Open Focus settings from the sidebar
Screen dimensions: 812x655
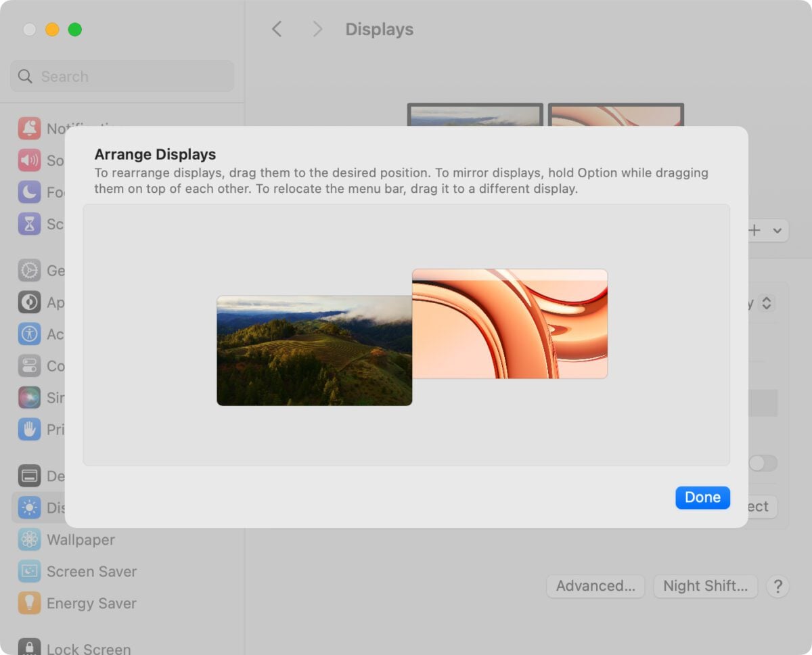(x=30, y=192)
